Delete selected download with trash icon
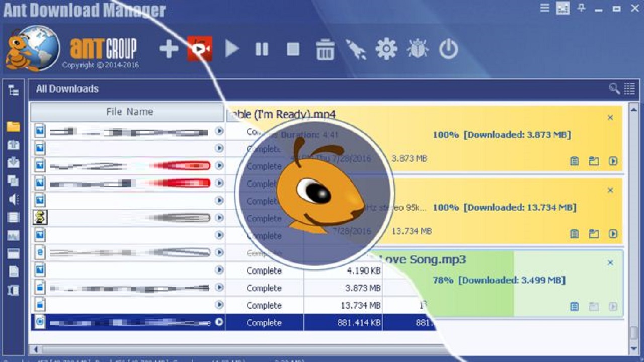Image resolution: width=644 pixels, height=362 pixels. (325, 49)
